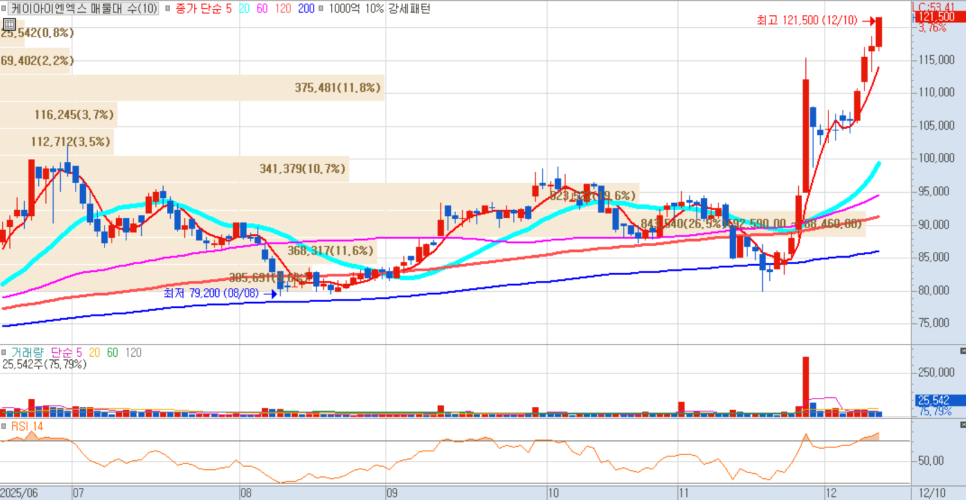Click the 09 month marker on date axis
Screen dimensions: 966x500
click(x=392, y=493)
